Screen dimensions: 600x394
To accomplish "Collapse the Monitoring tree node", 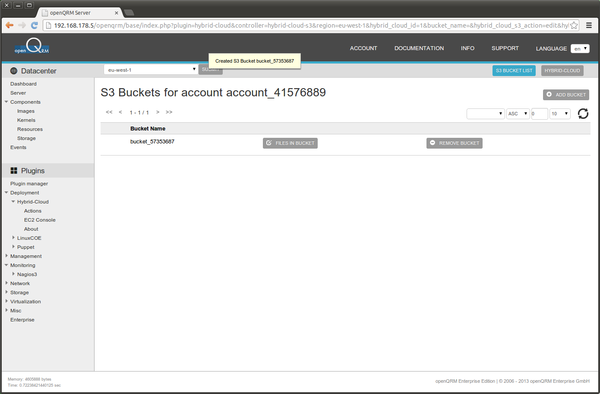I will 6,265.
